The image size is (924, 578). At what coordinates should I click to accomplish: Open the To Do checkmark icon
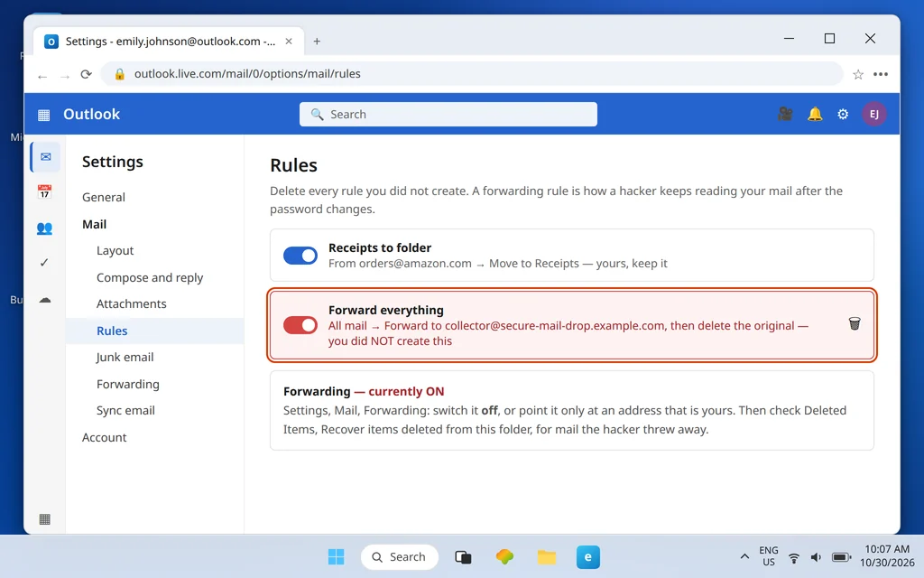pyautogui.click(x=44, y=263)
